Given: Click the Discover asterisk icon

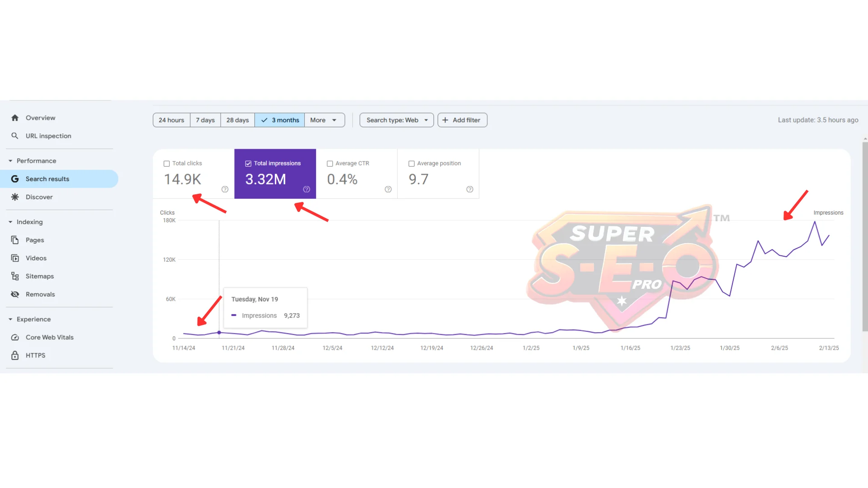Looking at the screenshot, I should point(15,197).
